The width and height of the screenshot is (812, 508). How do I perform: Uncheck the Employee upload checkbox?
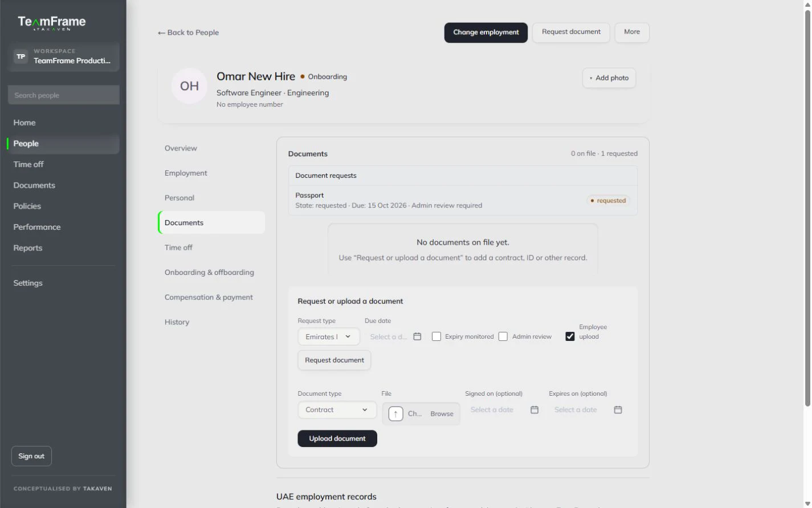(x=570, y=336)
